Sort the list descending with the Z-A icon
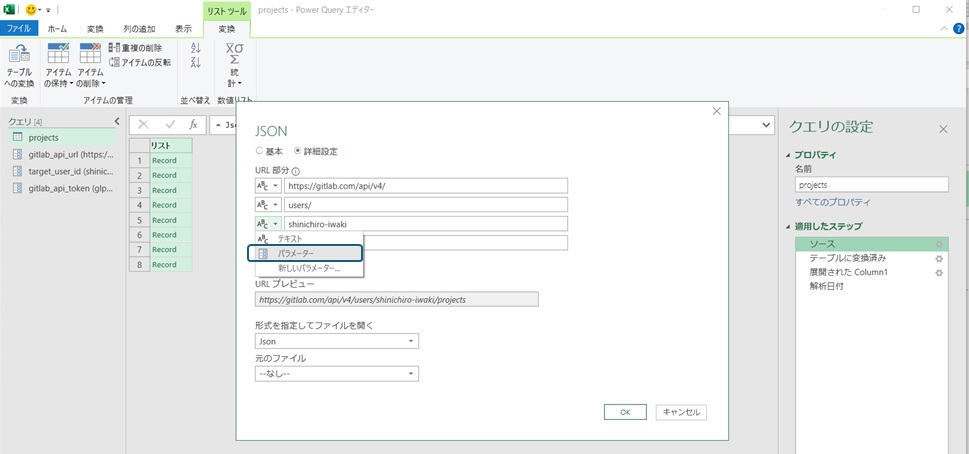 (x=195, y=63)
